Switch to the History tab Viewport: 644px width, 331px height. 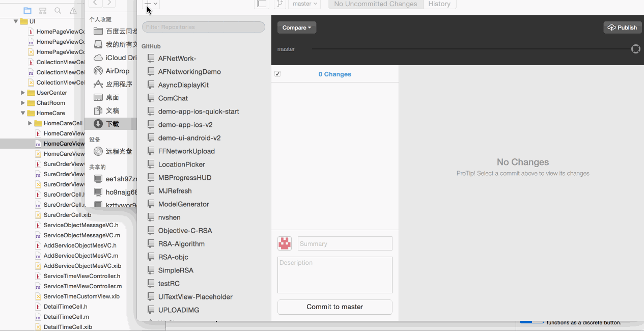[439, 4]
